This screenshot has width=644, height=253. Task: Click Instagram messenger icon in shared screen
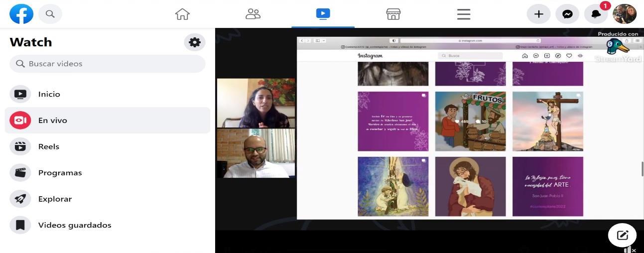coord(536,56)
